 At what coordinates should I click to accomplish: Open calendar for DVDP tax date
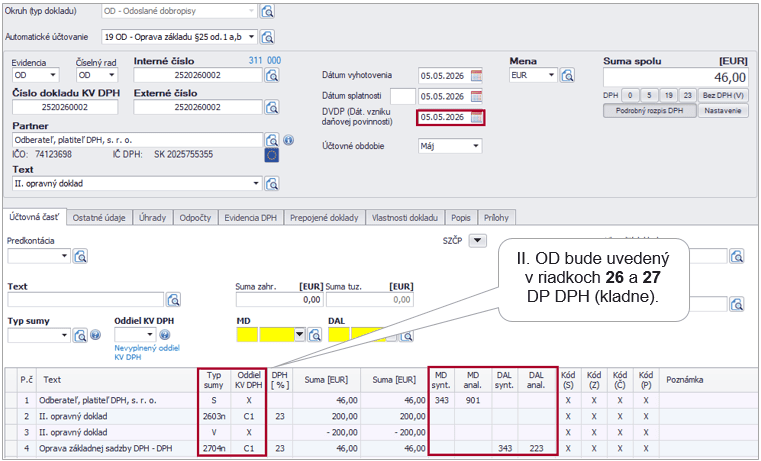(477, 117)
